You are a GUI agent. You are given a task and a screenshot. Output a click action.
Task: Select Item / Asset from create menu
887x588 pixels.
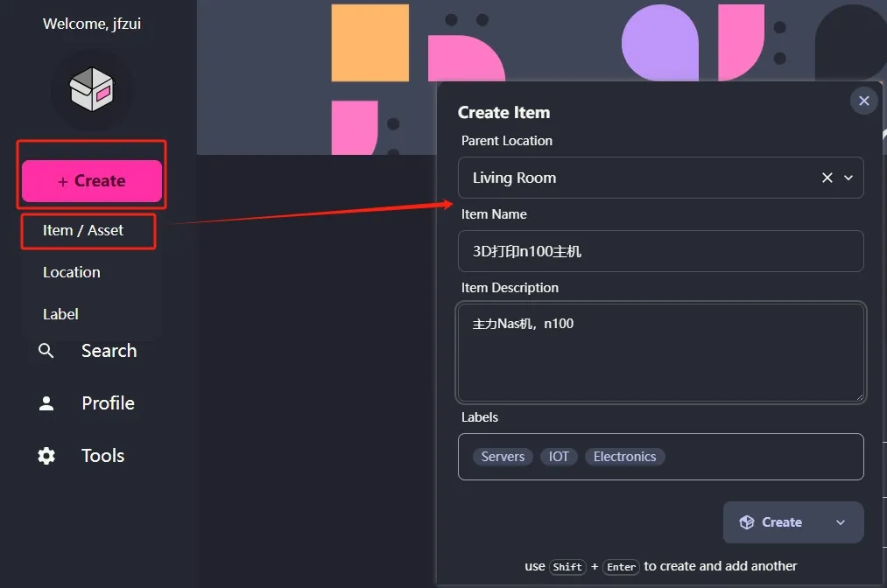coord(83,230)
